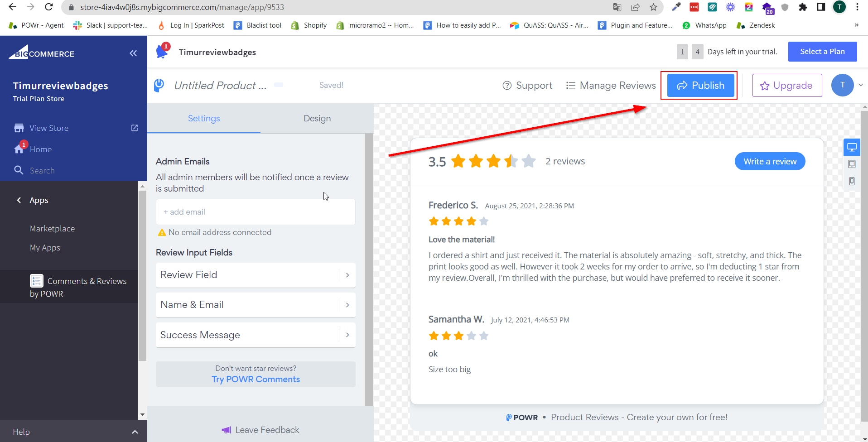Open the notification bell with badge
This screenshot has width=868, height=442.
coord(162,51)
